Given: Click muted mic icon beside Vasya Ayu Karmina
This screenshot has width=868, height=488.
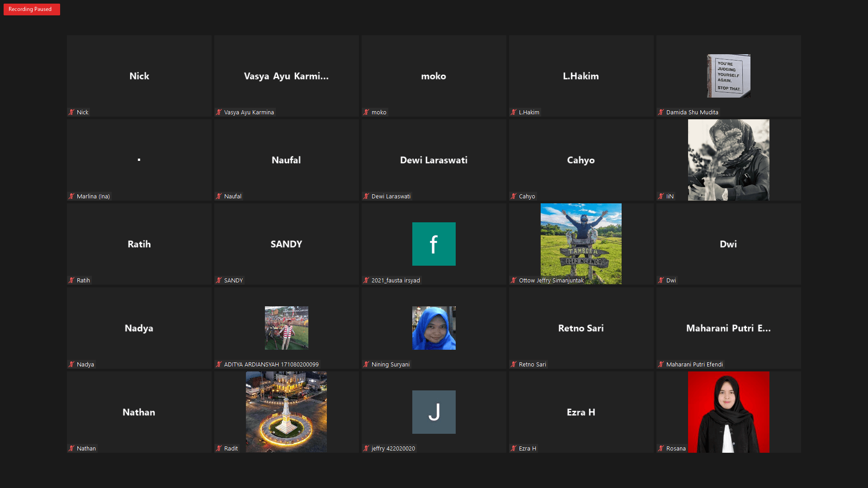Looking at the screenshot, I should pyautogui.click(x=219, y=113).
